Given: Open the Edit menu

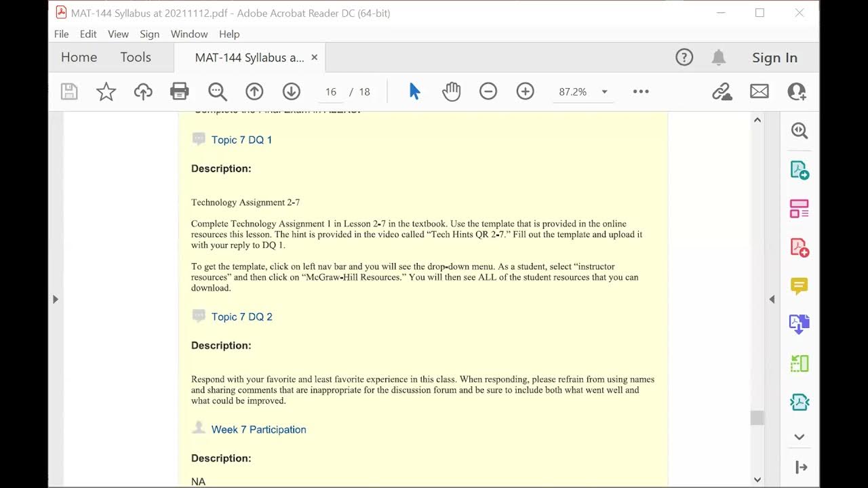Looking at the screenshot, I should click(x=88, y=34).
